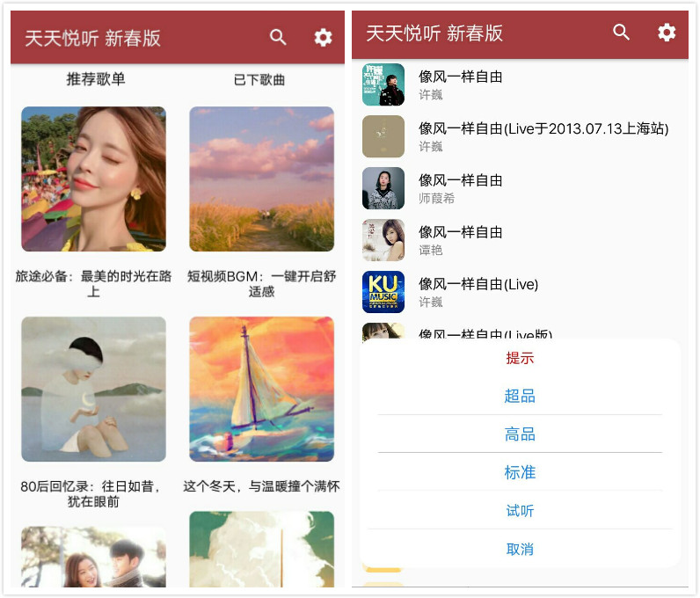The image size is (700, 598).
Task: Choose 超品 quality option
Action: pyautogui.click(x=520, y=396)
